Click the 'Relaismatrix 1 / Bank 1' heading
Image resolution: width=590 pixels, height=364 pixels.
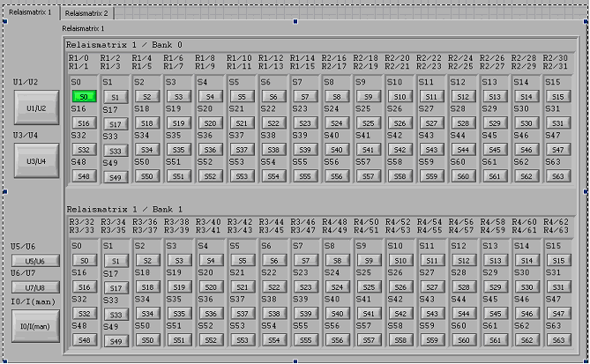point(124,209)
